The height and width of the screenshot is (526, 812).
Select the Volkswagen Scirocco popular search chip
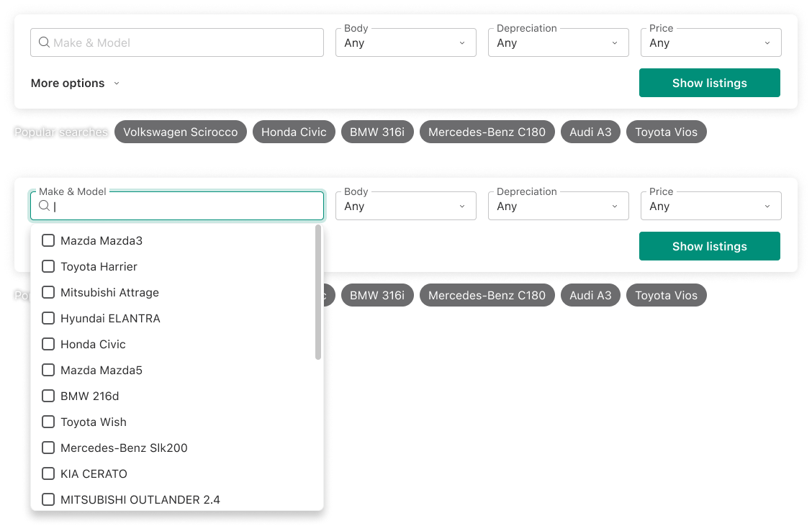click(x=180, y=132)
